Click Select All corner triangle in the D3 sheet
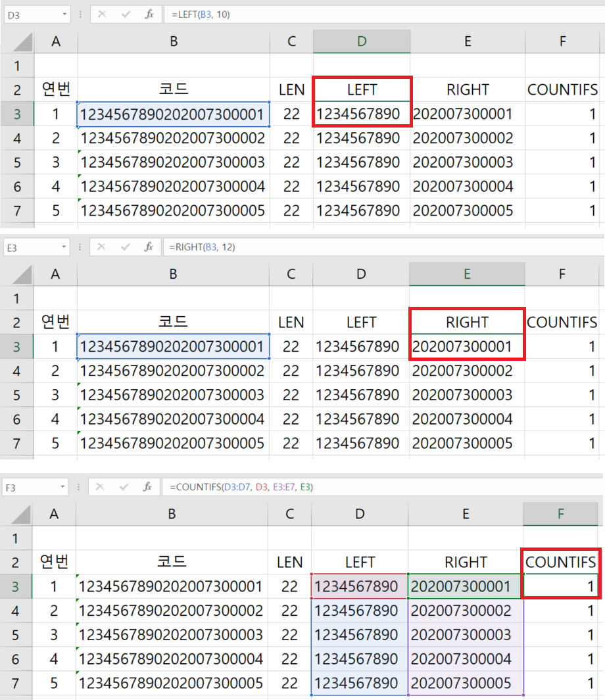This screenshot has width=605, height=700. click(22, 41)
